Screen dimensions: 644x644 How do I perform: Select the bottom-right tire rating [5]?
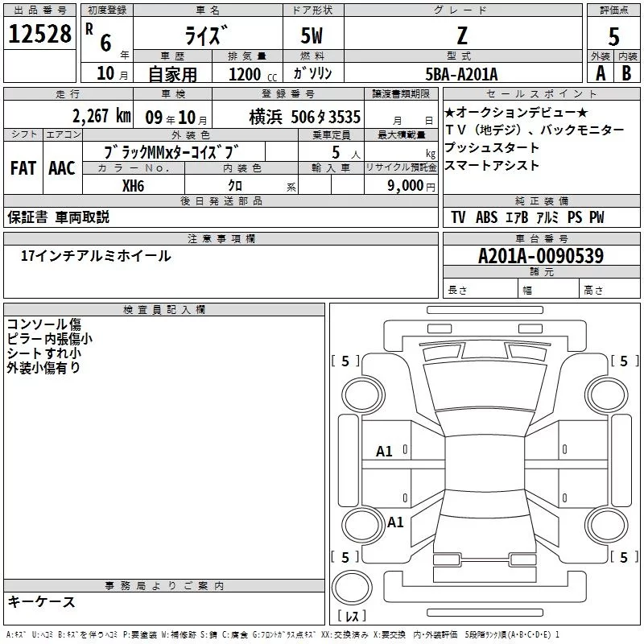pyautogui.click(x=624, y=557)
